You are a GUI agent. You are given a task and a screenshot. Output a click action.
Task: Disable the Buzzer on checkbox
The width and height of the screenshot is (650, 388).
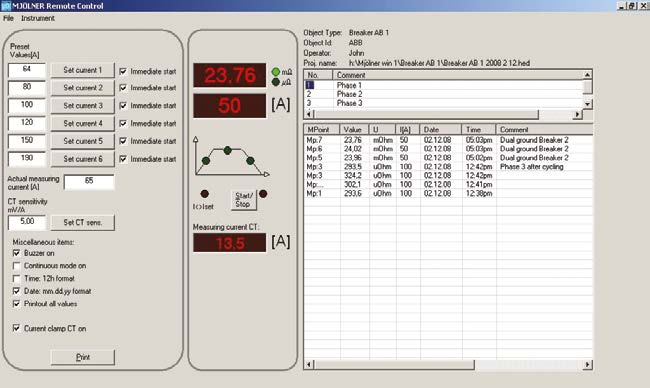coord(17,253)
